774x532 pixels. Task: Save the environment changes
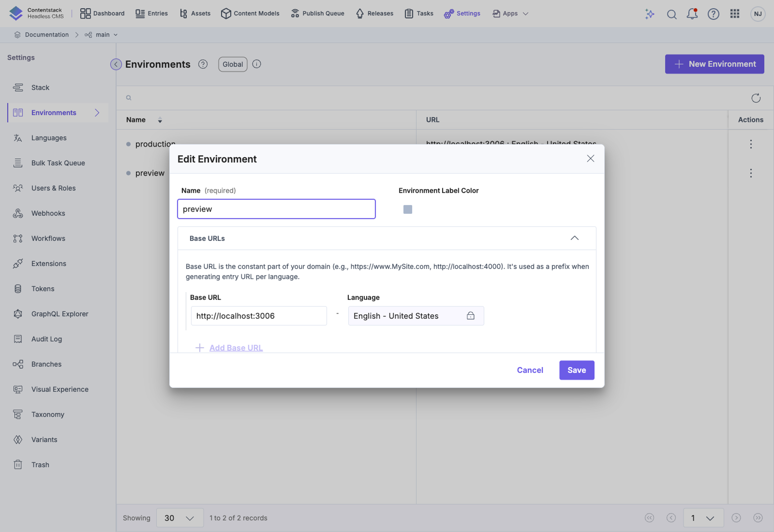[x=576, y=370]
